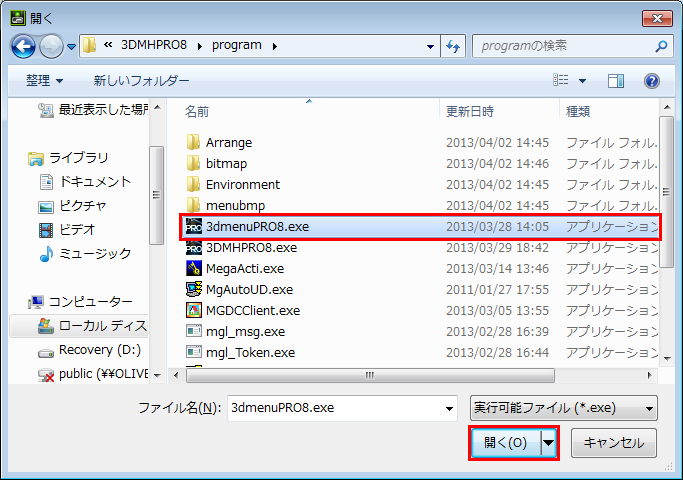Expand the file name combo box dropdown
This screenshot has width=683, height=480.
(x=449, y=408)
